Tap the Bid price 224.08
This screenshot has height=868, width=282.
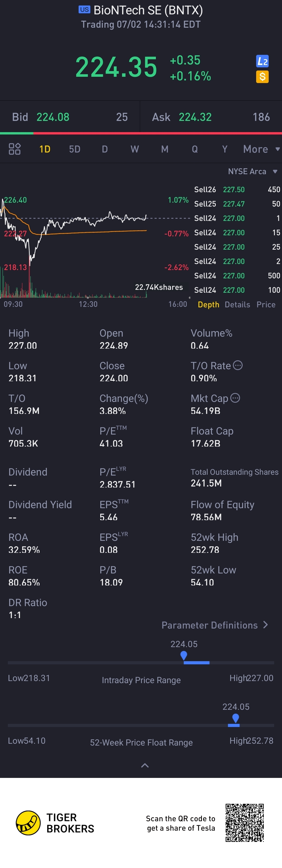(53, 117)
